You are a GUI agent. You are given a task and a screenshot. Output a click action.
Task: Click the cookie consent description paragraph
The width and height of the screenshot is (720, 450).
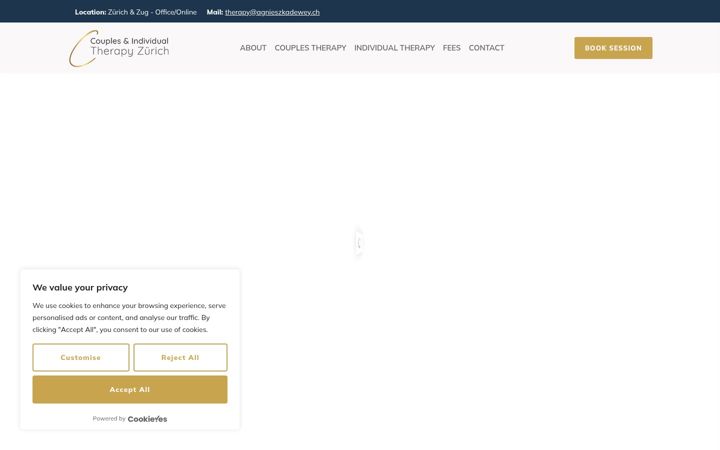point(129,317)
